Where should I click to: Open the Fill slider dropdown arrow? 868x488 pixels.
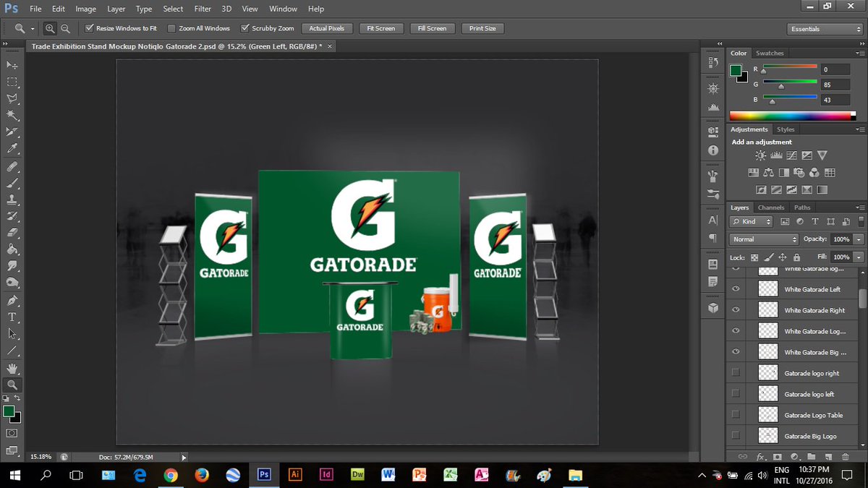pyautogui.click(x=859, y=257)
